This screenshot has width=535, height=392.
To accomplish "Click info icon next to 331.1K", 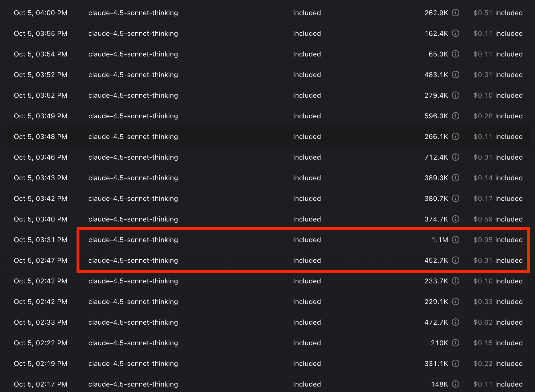I will click(456, 363).
